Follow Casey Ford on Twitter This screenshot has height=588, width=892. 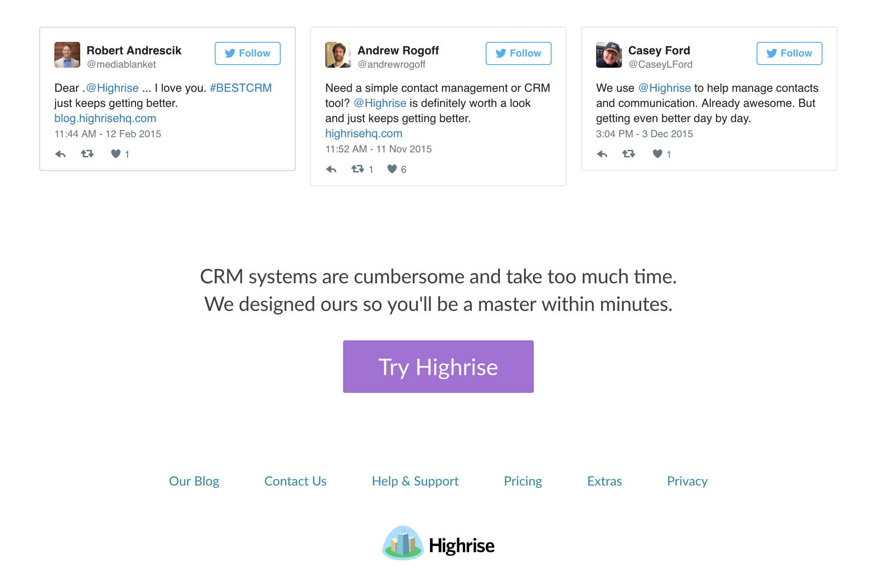point(790,53)
